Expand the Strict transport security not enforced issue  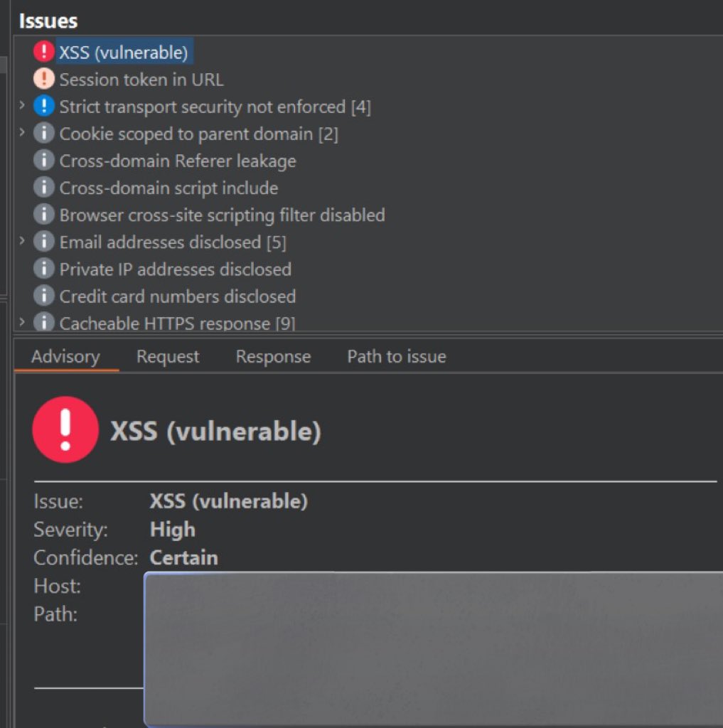[21, 106]
